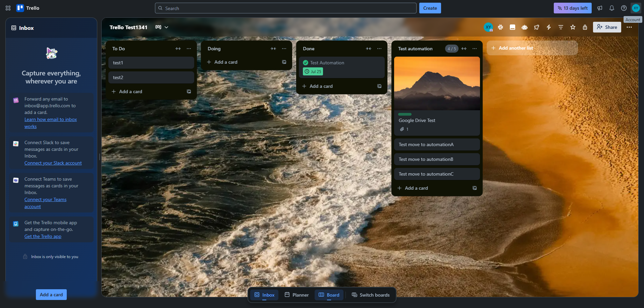The height and width of the screenshot is (308, 644).
Task: Switch to the Inbox tab
Action: (265, 295)
